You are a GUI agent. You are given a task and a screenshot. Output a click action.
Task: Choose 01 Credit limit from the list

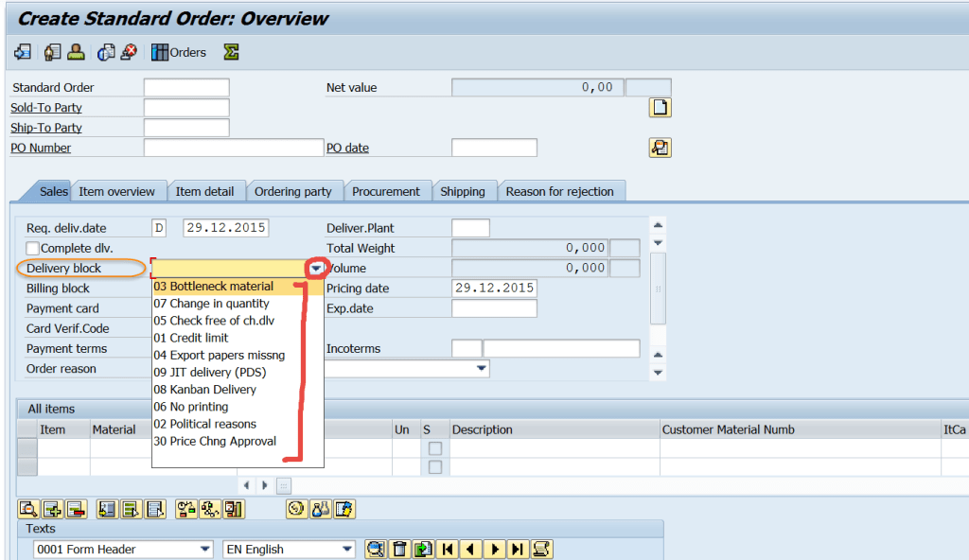tap(200, 337)
